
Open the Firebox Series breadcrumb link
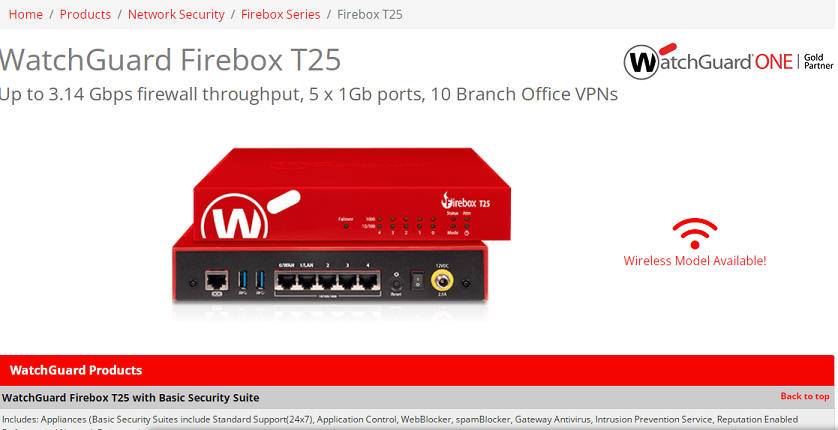[x=281, y=14]
